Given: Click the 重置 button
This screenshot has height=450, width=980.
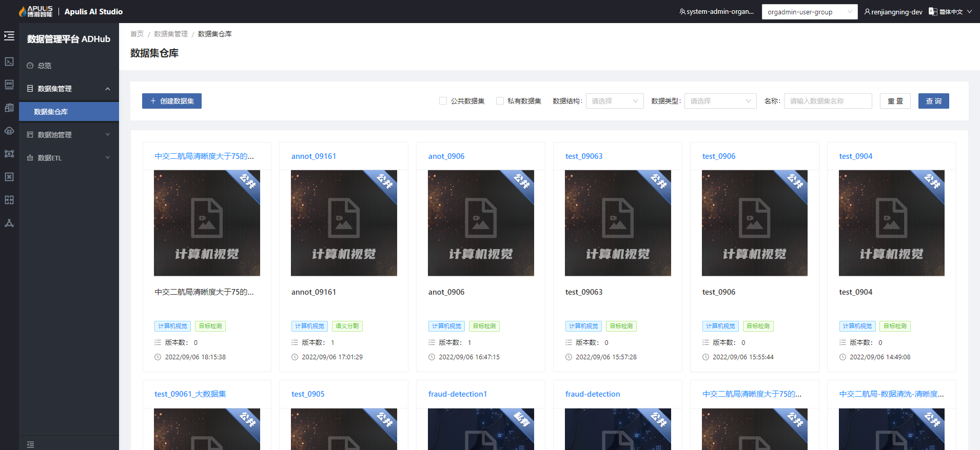Looking at the screenshot, I should click(x=895, y=101).
